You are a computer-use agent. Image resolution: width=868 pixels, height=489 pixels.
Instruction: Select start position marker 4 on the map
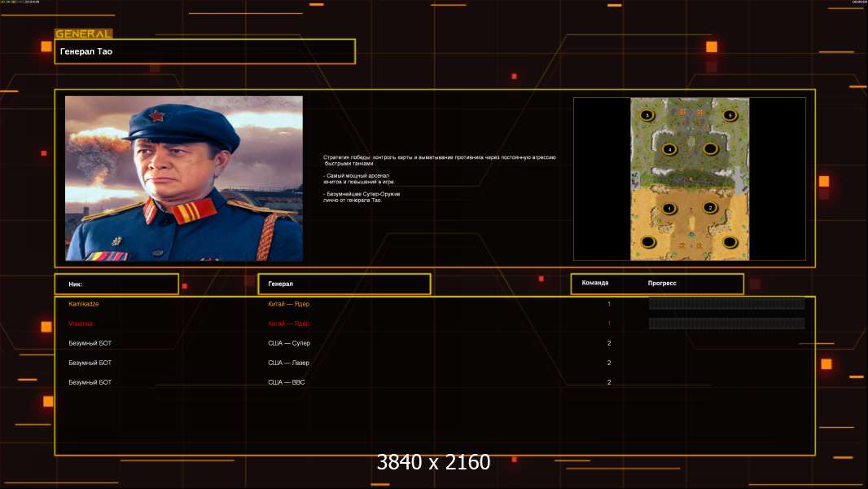670,149
